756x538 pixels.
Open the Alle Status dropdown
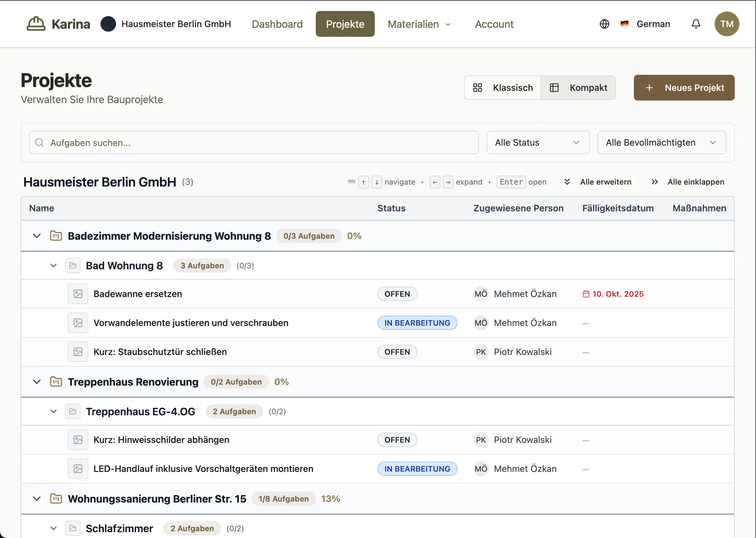537,142
